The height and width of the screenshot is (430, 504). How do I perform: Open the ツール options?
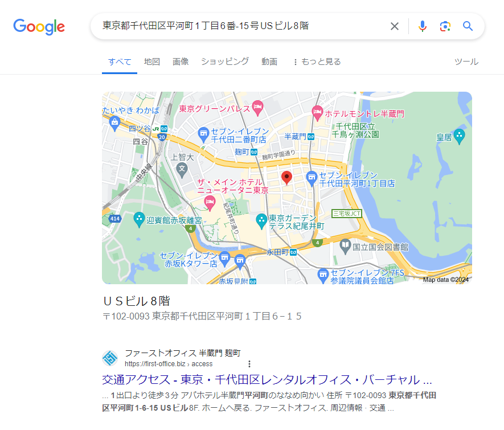[466, 62]
